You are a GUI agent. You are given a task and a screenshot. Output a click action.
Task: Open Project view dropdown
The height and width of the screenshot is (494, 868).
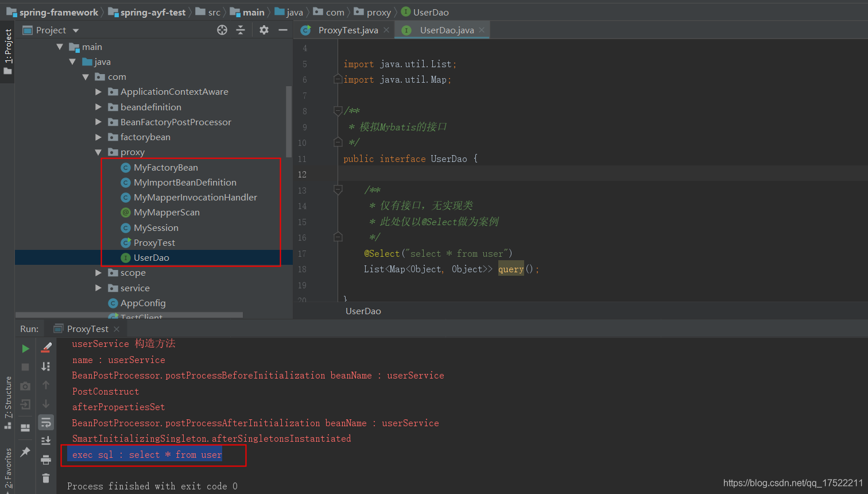[76, 30]
